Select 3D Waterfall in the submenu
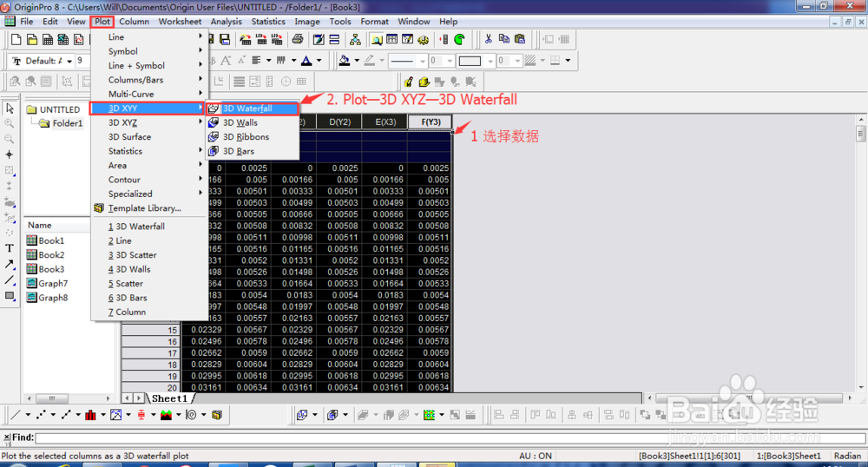868x467 pixels. coord(253,109)
